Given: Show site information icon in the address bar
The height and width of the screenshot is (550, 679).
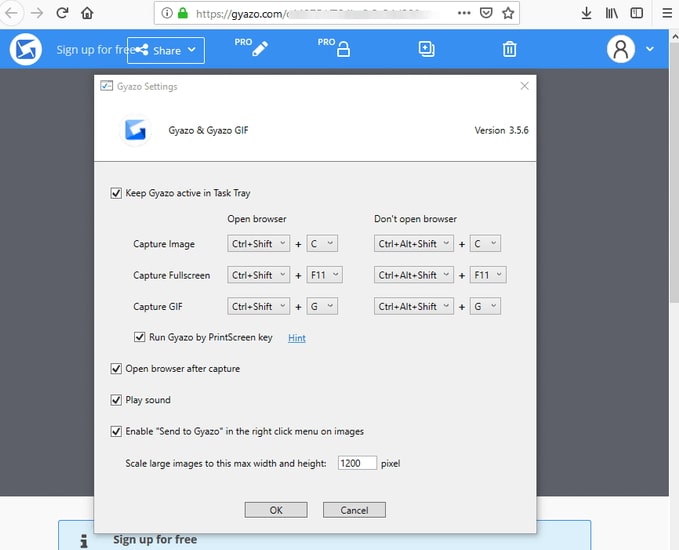Looking at the screenshot, I should (x=166, y=13).
